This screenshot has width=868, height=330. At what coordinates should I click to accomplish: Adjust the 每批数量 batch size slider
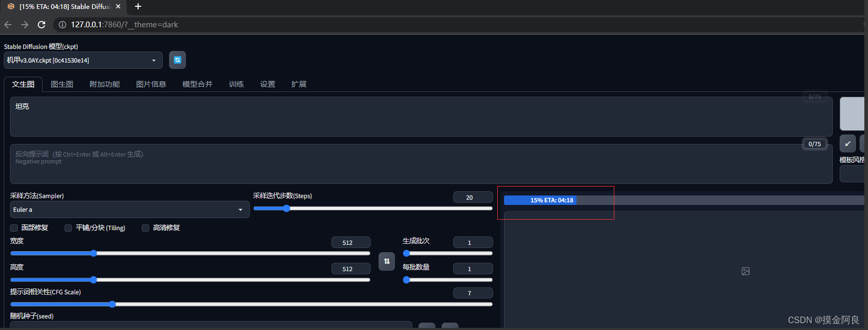[447, 280]
